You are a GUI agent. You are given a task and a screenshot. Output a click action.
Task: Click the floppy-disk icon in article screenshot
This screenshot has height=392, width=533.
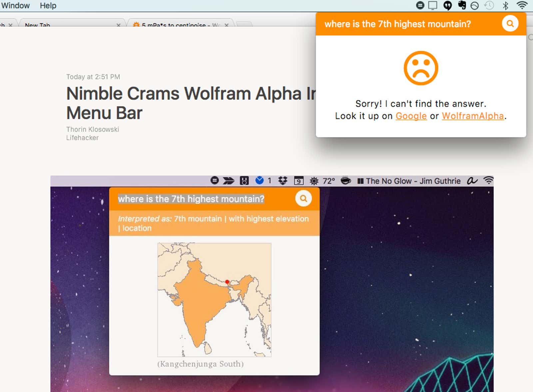244,181
